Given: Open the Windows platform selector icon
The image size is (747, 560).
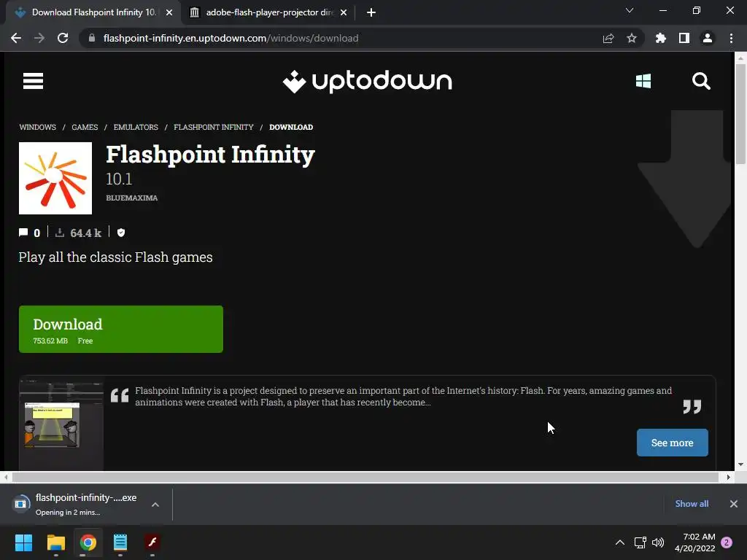Looking at the screenshot, I should pos(643,81).
